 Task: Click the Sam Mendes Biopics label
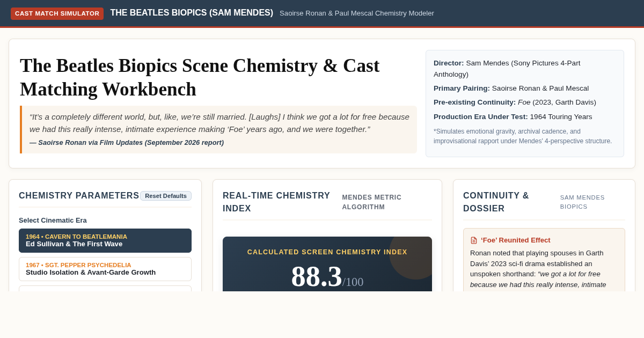[x=582, y=202]
